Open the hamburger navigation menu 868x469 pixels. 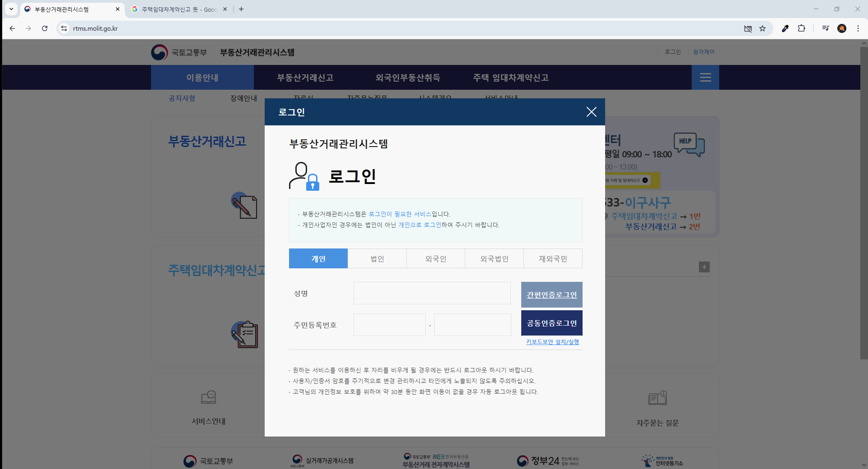[x=705, y=77]
